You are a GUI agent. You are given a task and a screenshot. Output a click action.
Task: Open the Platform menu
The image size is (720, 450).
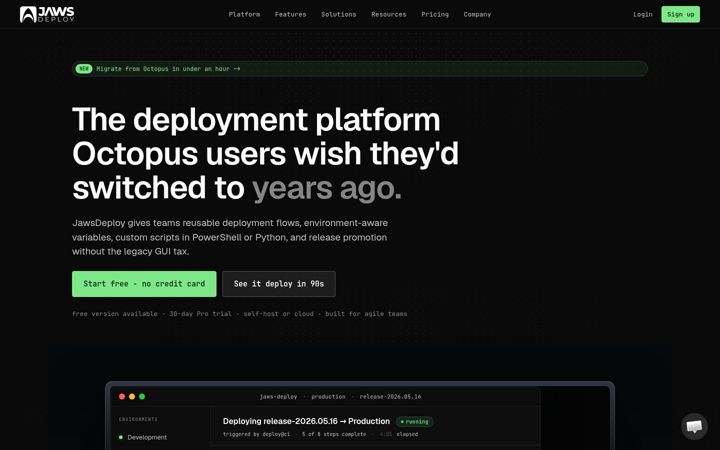tap(244, 14)
